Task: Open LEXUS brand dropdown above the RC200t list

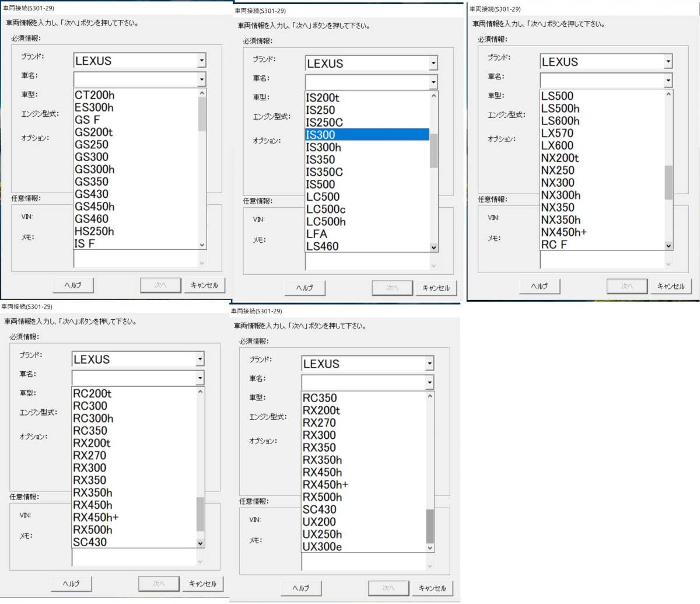Action: [199, 359]
